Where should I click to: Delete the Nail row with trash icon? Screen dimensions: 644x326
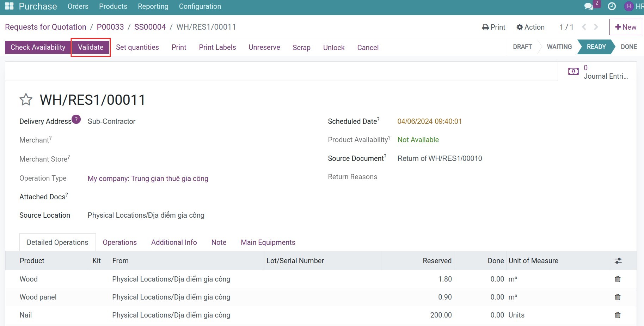(x=618, y=315)
